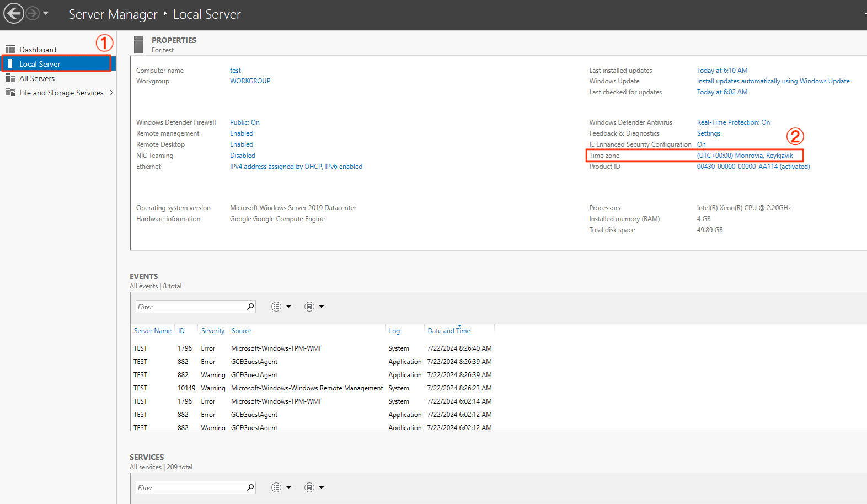Open File and Storage Services
The image size is (867, 504).
click(x=61, y=93)
